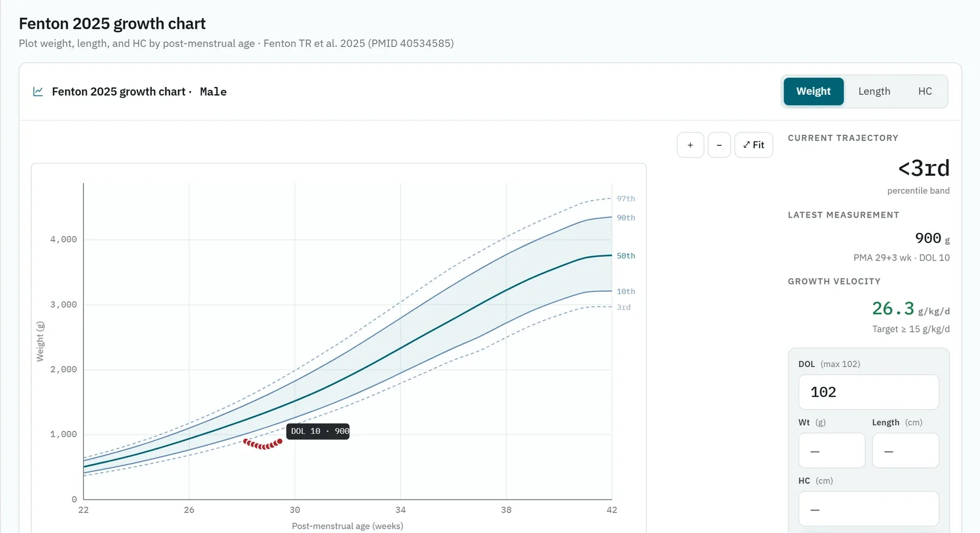Click the DOL 10 red data point
The width and height of the screenshot is (980, 533).
point(280,441)
